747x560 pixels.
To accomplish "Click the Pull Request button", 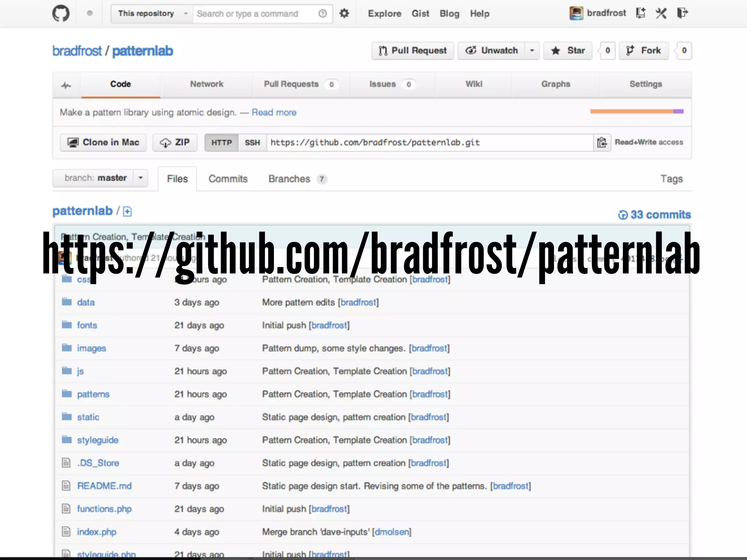I will coord(413,50).
